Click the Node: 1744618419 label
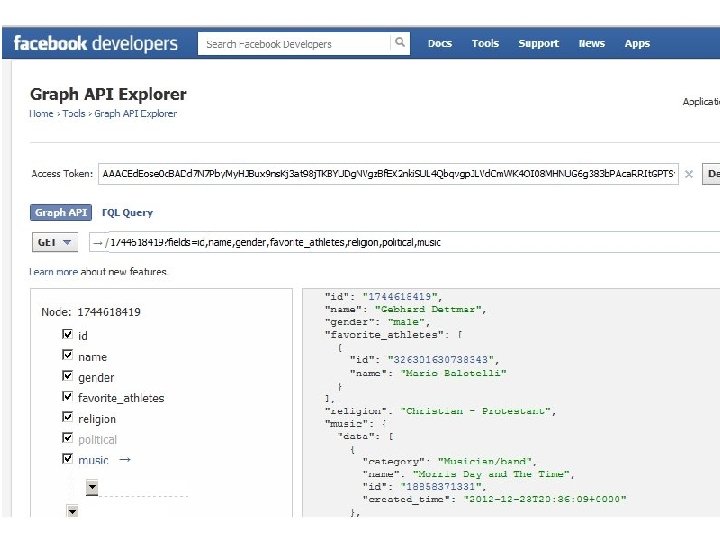 [91, 312]
